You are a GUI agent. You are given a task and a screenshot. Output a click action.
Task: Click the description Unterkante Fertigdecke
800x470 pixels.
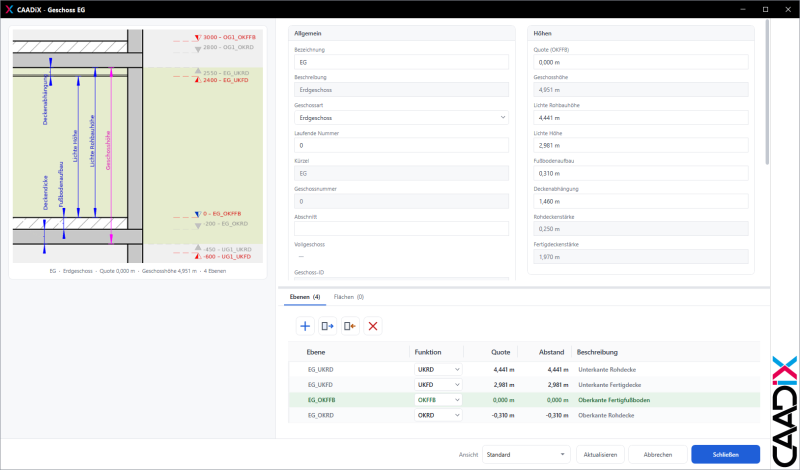(610, 385)
